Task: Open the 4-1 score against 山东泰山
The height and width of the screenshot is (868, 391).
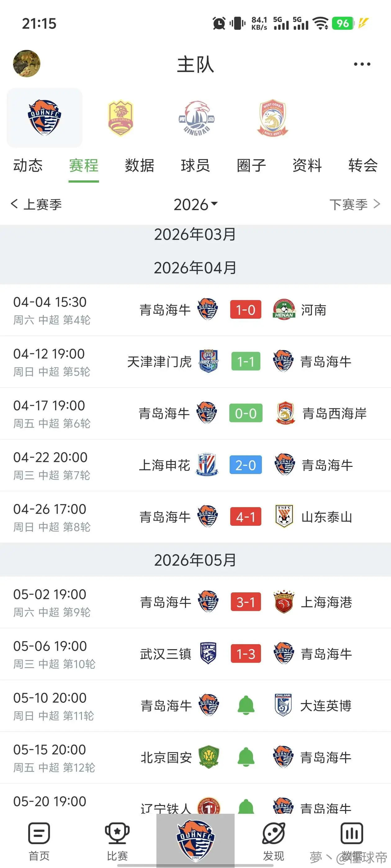Action: [245, 516]
